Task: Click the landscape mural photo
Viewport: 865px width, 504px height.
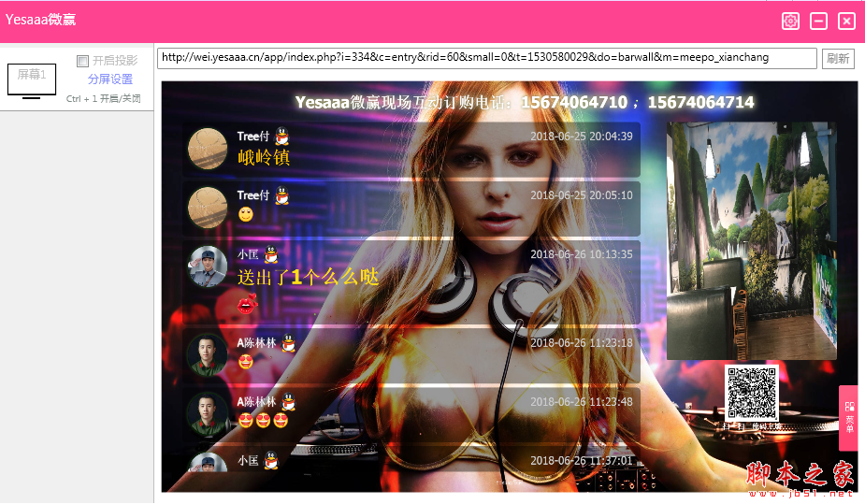Action: click(x=751, y=240)
